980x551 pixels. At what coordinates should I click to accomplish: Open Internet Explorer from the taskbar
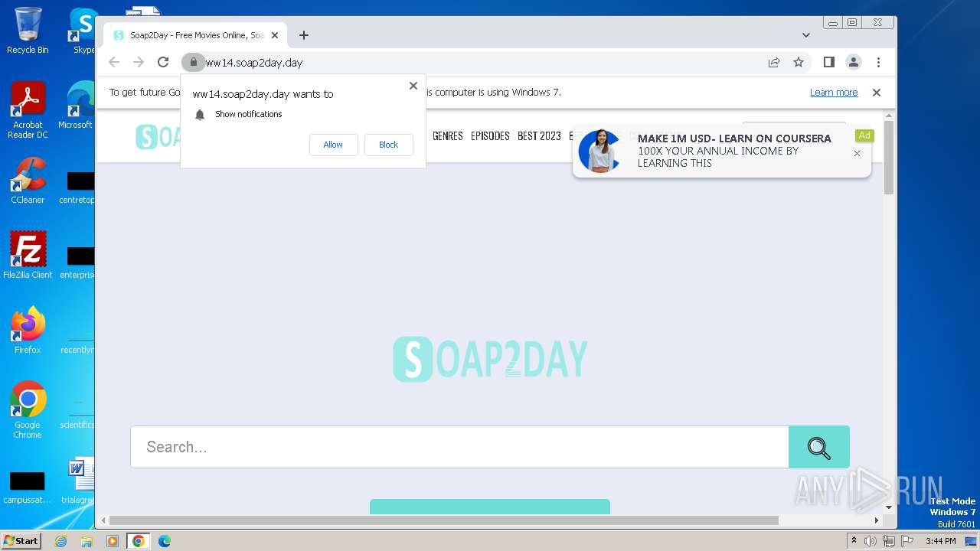[x=60, y=541]
